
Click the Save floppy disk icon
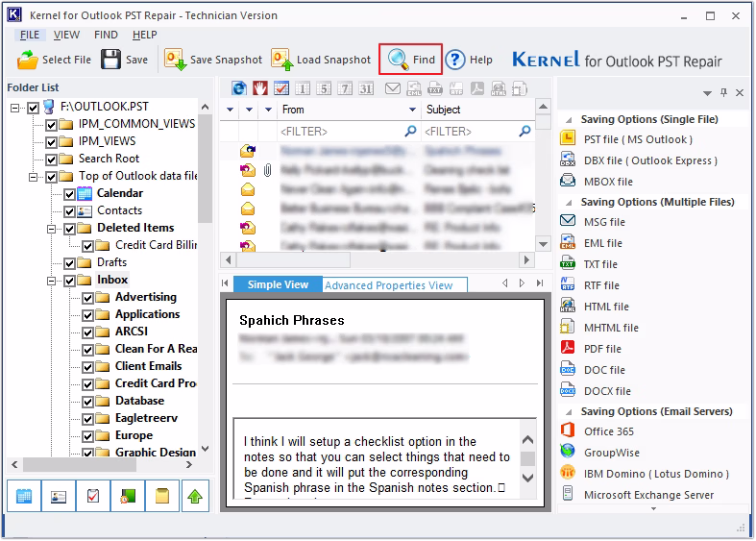coord(110,60)
